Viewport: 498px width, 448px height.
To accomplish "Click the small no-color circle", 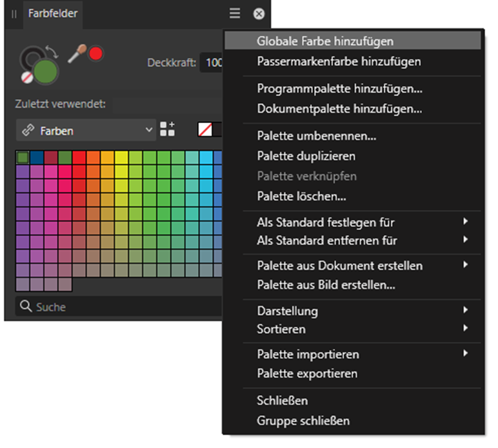I will tap(26, 77).
